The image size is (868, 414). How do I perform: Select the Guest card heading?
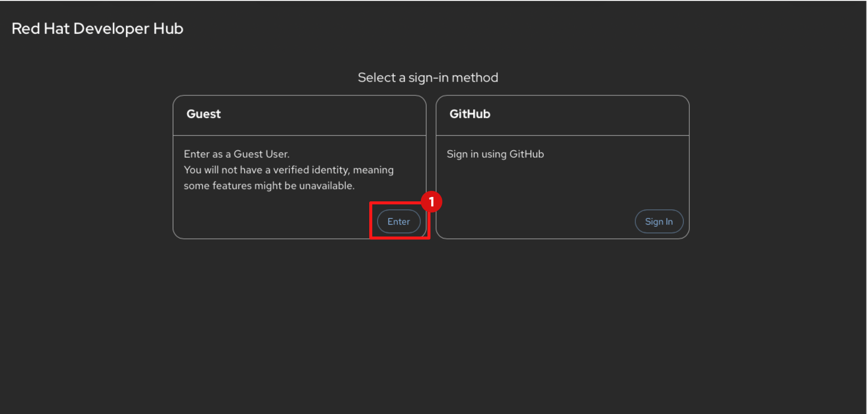203,114
